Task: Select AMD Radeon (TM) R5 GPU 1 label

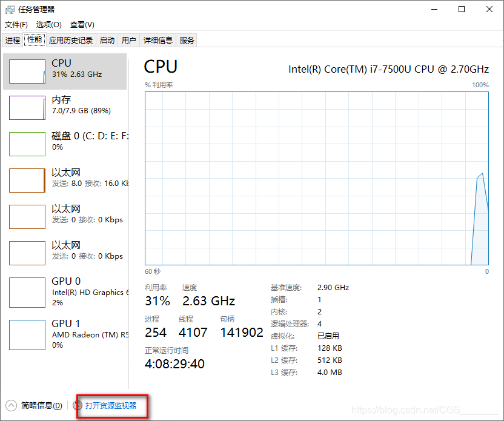Action: tap(90, 334)
